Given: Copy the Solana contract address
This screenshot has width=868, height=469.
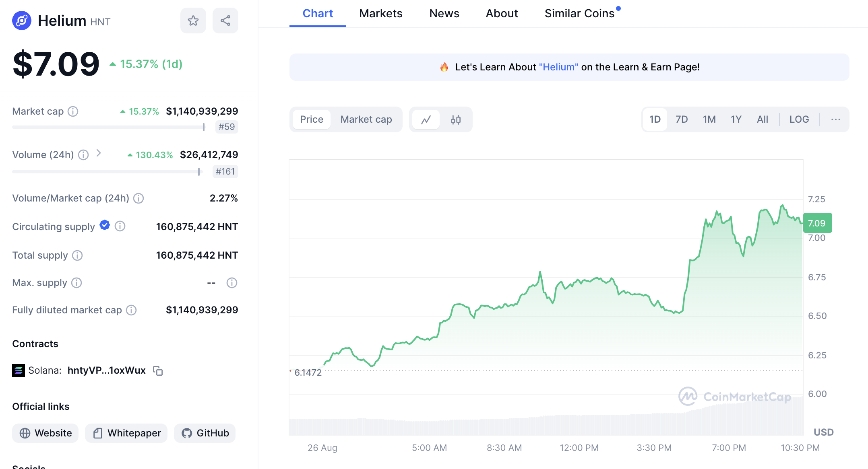Looking at the screenshot, I should 158,370.
